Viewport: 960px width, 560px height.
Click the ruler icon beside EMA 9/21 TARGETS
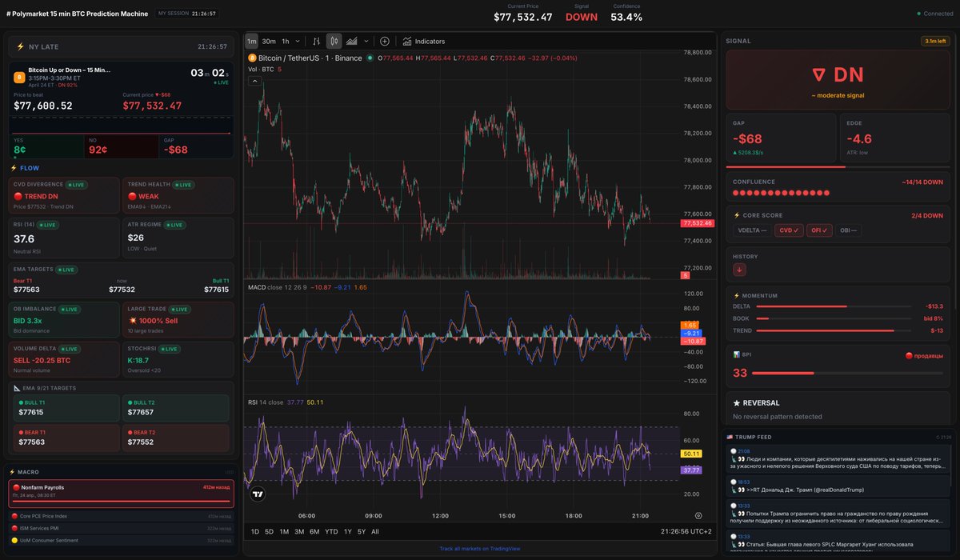tap(18, 388)
